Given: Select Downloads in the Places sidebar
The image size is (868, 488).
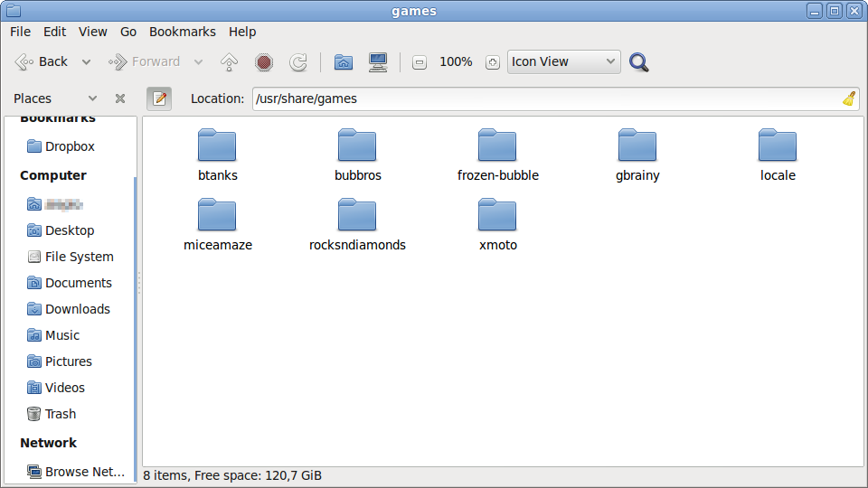Looking at the screenshot, I should (x=77, y=309).
